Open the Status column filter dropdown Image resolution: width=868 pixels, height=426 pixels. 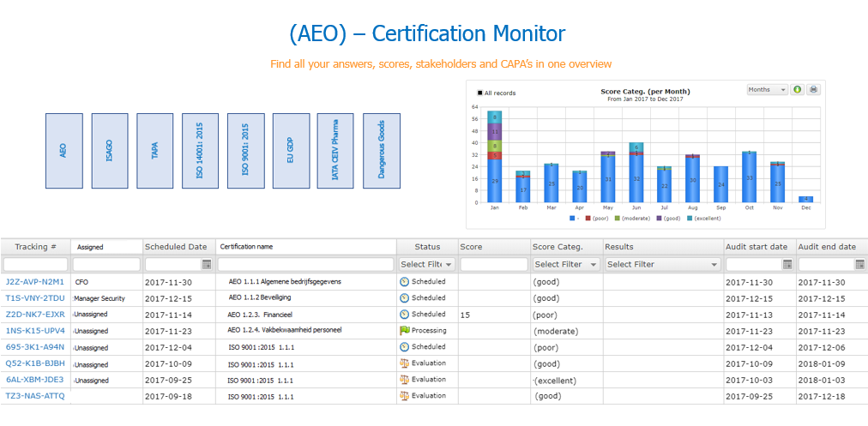[427, 265]
